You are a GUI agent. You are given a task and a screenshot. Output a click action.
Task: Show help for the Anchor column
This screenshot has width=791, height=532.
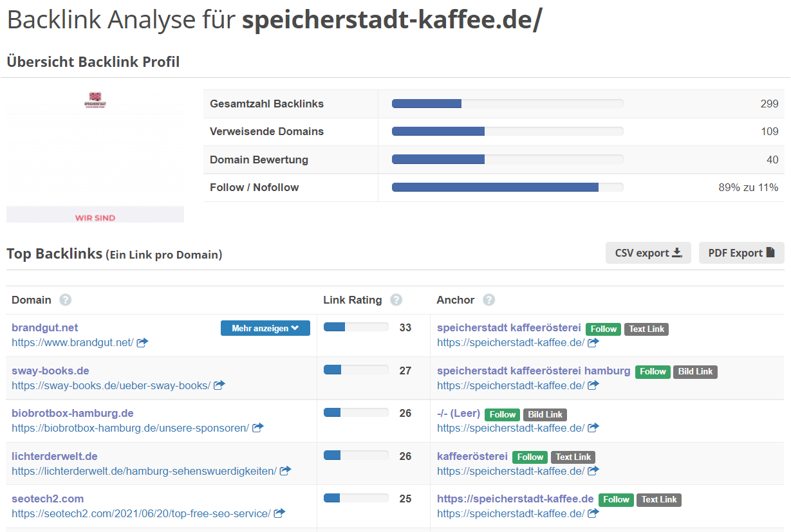(x=489, y=300)
